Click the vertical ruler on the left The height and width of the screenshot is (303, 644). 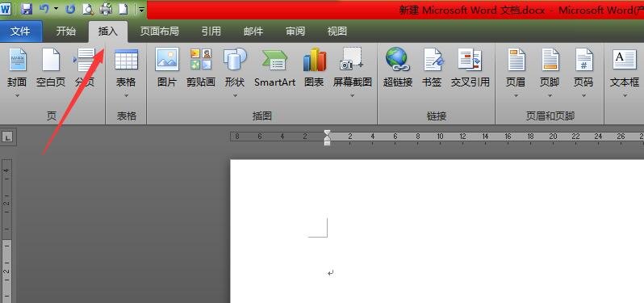pos(6,230)
